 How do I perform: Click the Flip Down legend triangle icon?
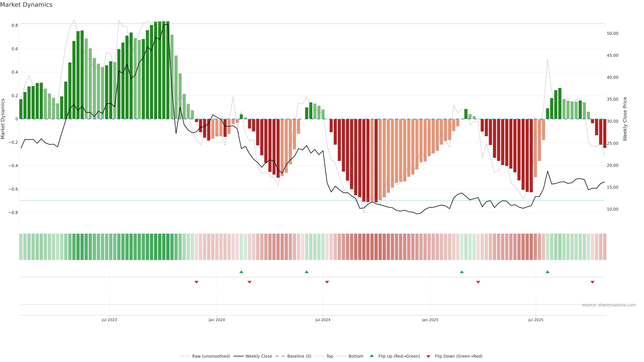[428, 356]
